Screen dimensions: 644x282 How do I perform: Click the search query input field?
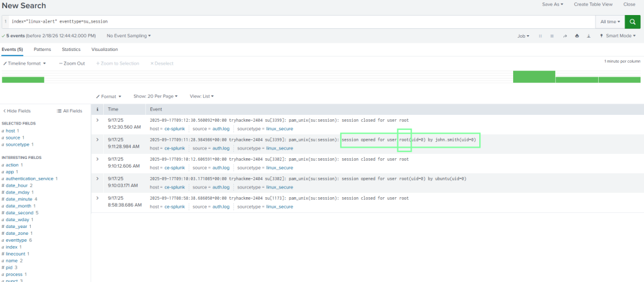coord(302,21)
